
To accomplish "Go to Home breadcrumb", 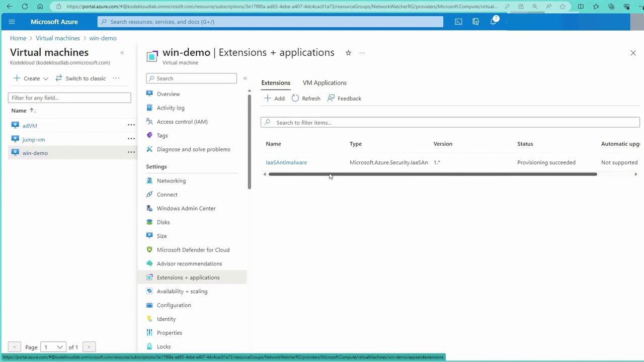I will (18, 38).
